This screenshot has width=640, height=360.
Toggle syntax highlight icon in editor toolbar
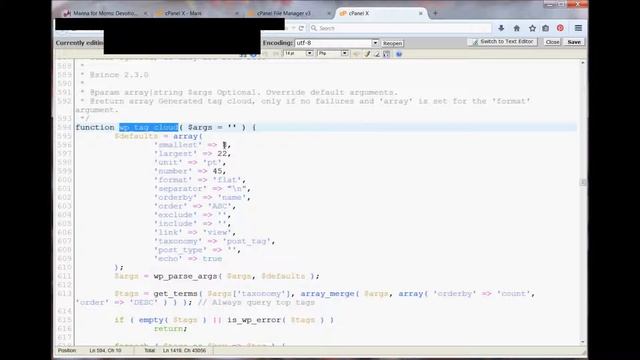point(367,53)
